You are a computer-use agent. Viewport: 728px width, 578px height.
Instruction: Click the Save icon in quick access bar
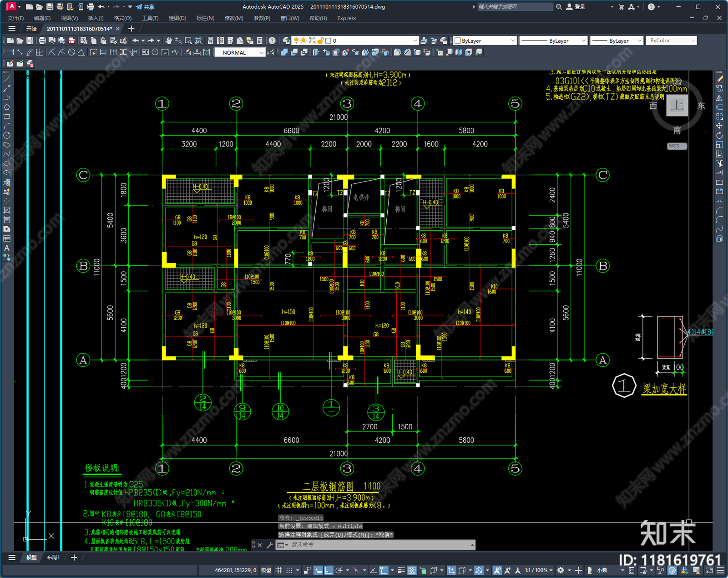coord(50,7)
